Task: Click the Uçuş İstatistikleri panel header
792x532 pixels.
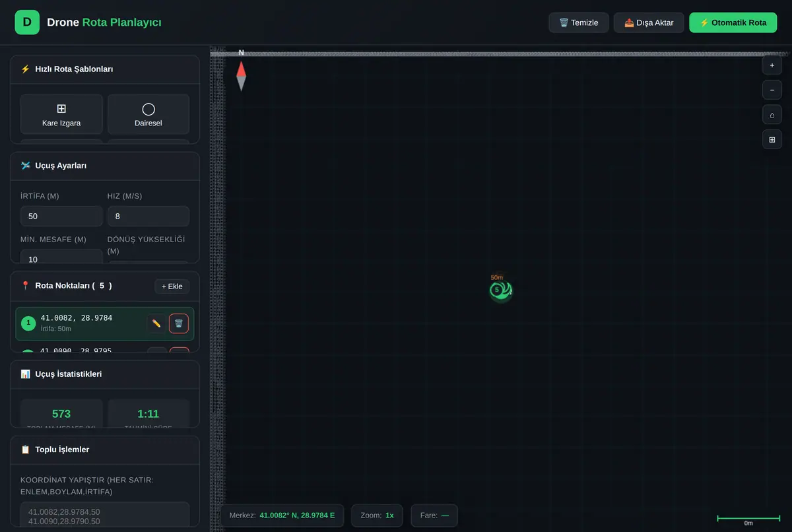Action: (x=105, y=374)
